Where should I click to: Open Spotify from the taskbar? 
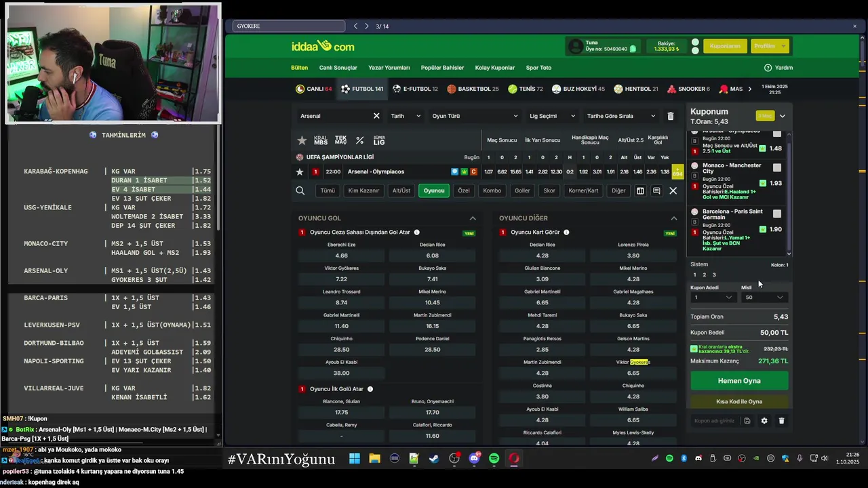[x=494, y=459]
